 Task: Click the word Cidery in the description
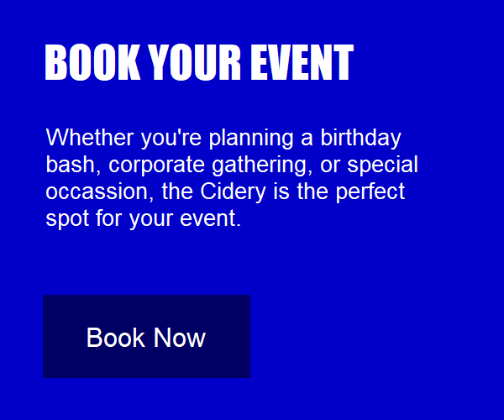(233, 192)
